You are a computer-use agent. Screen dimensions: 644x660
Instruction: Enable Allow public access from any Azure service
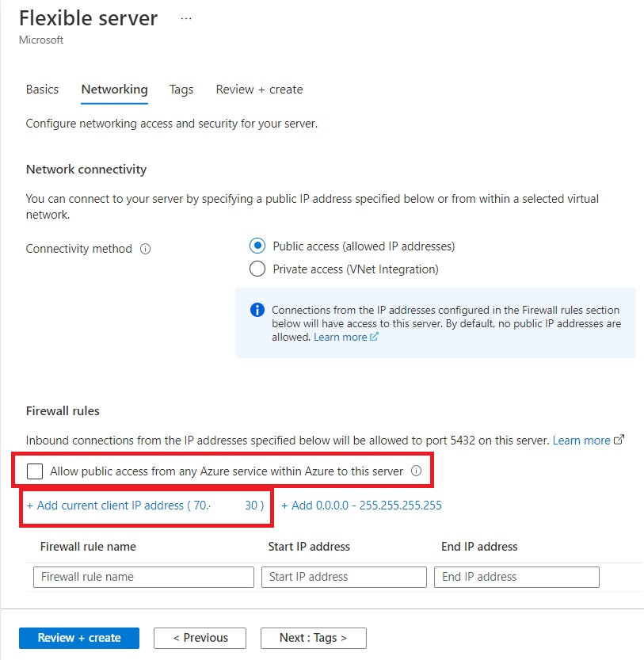click(x=35, y=471)
